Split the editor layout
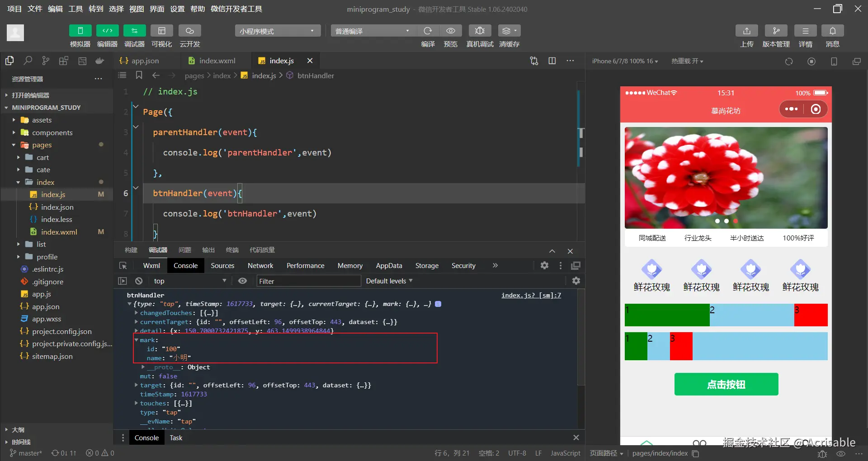The height and width of the screenshot is (461, 868). click(552, 61)
